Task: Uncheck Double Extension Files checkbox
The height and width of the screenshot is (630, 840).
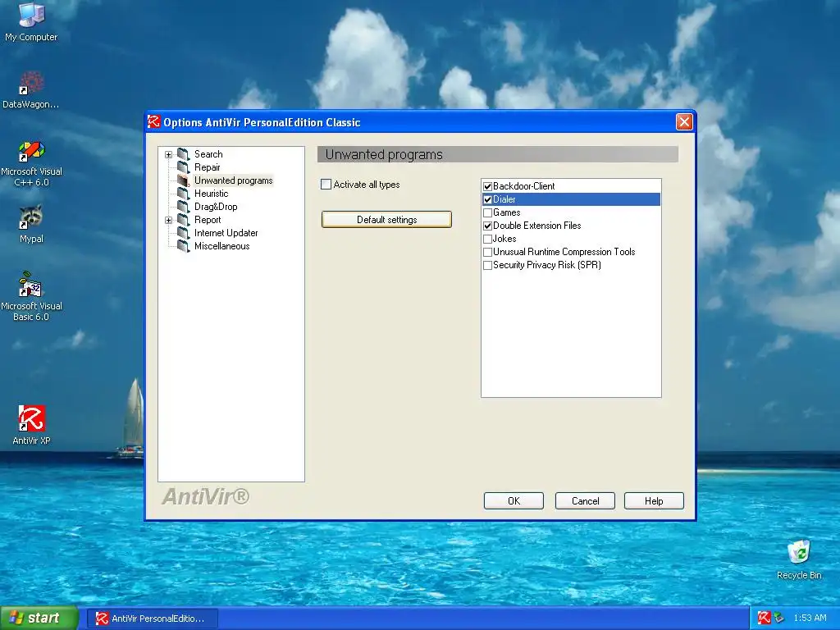Action: [x=487, y=226]
